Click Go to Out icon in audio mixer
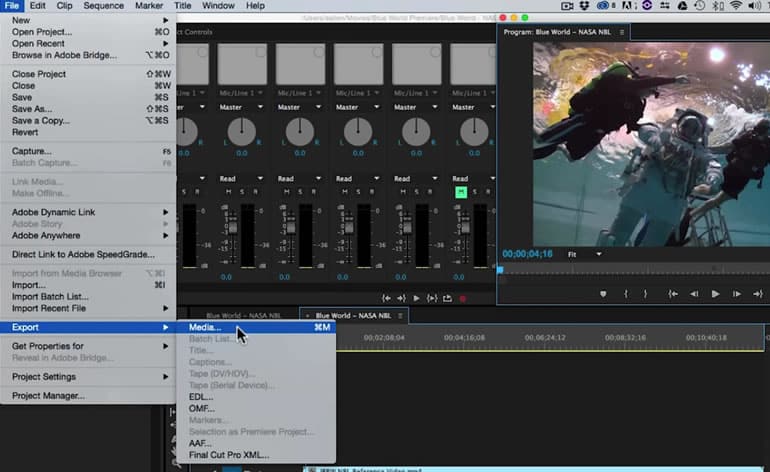Screen dimensions: 770x472 (401, 298)
